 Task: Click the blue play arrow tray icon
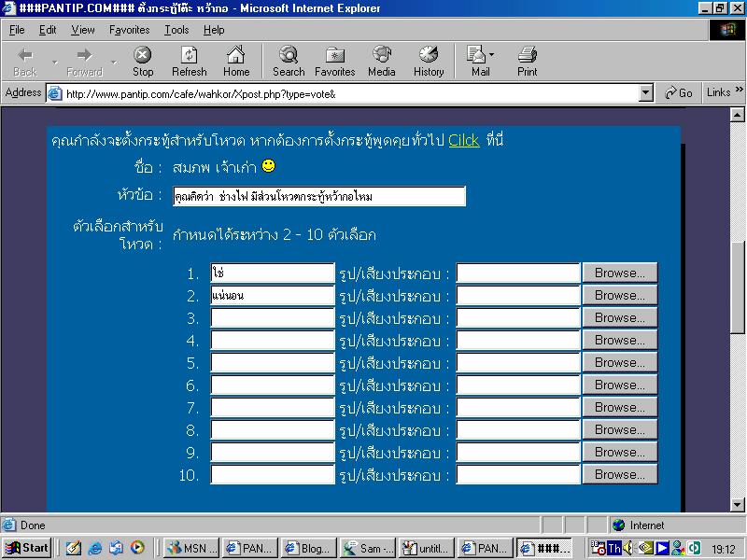coord(662,549)
